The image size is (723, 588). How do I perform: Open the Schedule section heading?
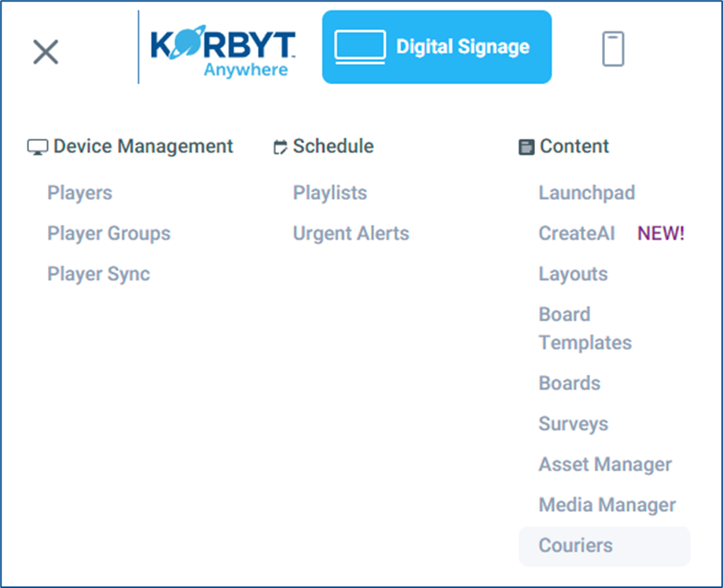(333, 146)
